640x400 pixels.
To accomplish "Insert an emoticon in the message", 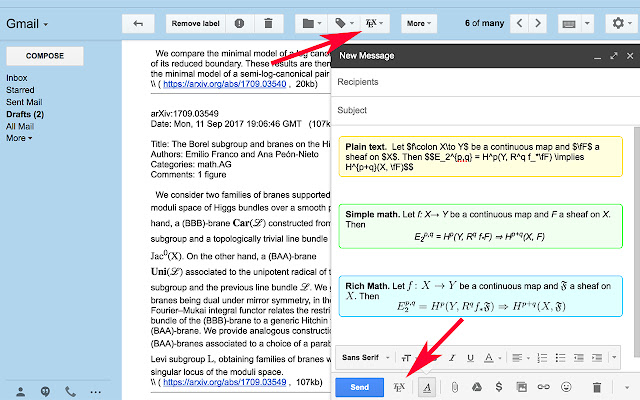I will [568, 386].
